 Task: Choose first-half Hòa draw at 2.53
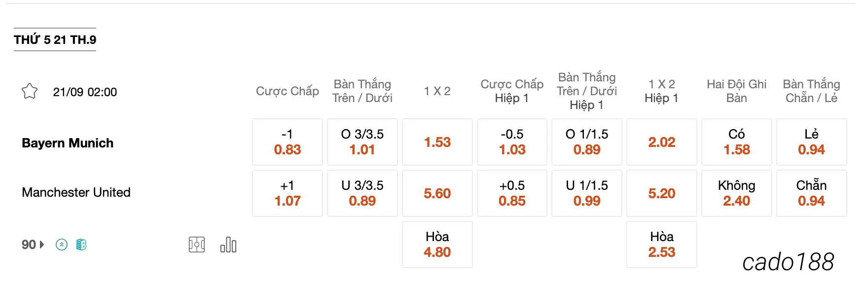[x=662, y=245]
